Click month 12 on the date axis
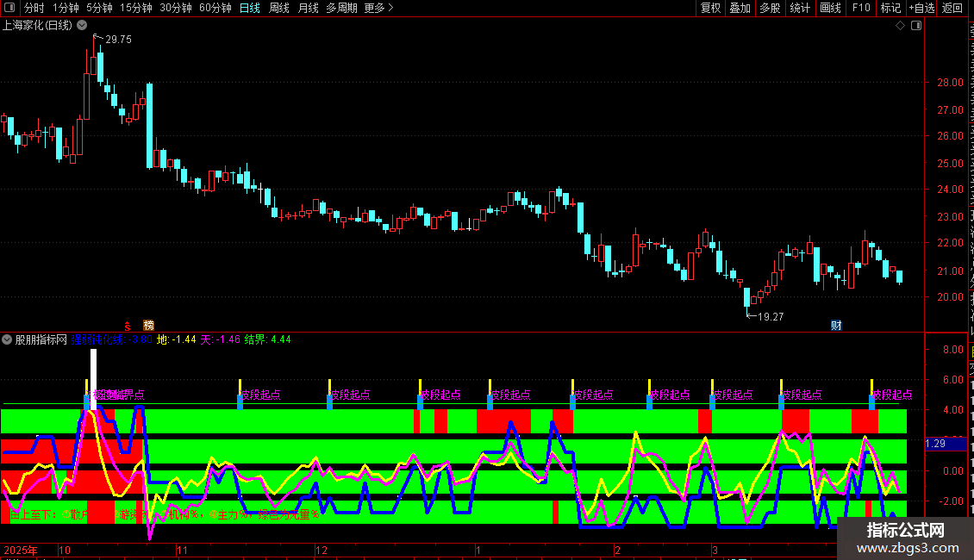The image size is (974, 560). click(x=322, y=550)
